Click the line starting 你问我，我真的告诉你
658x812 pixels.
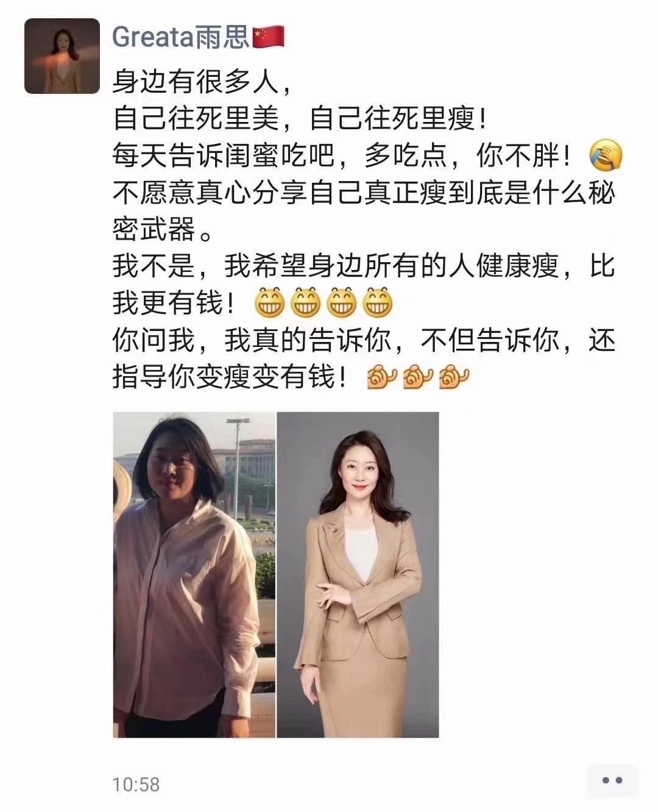pos(364,340)
